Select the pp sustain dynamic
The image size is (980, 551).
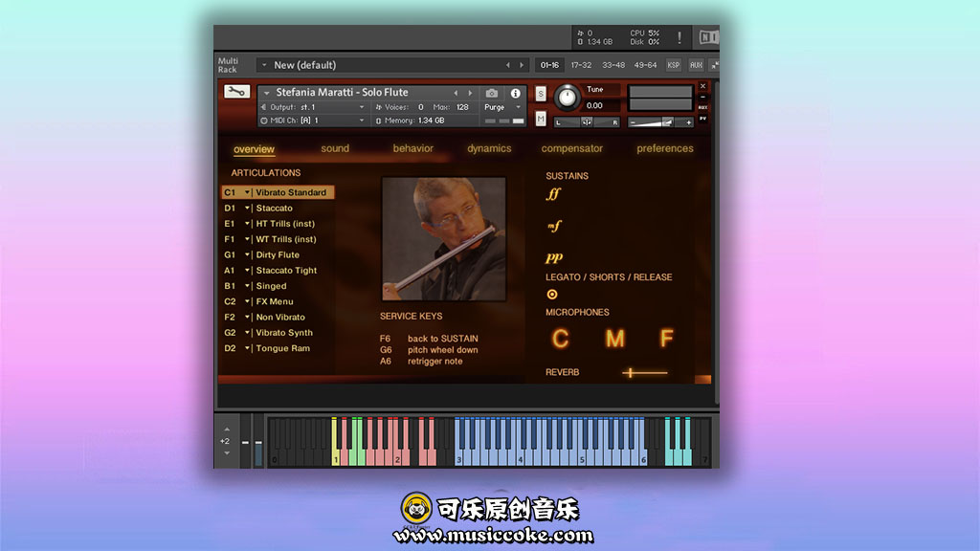point(554,257)
